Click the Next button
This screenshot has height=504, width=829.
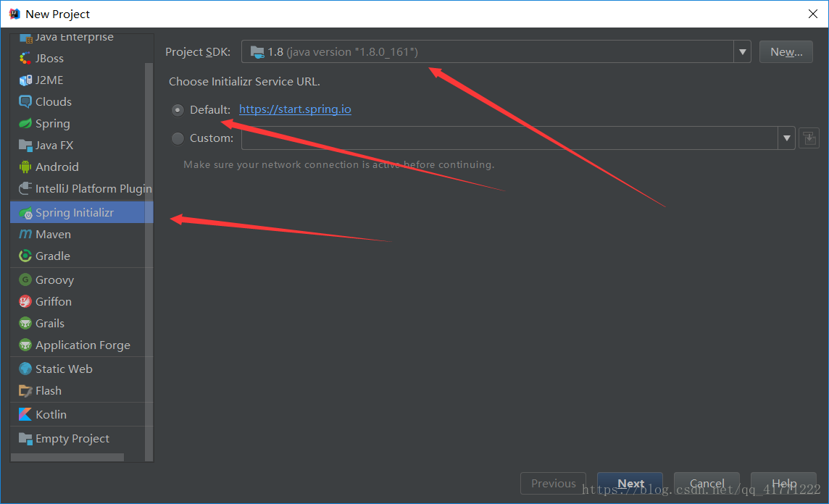click(630, 484)
